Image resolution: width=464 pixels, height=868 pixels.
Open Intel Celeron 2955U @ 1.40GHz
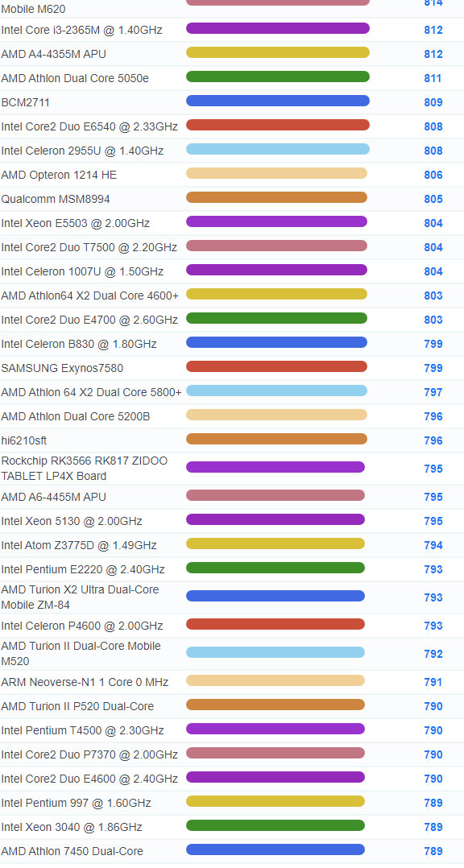click(82, 151)
